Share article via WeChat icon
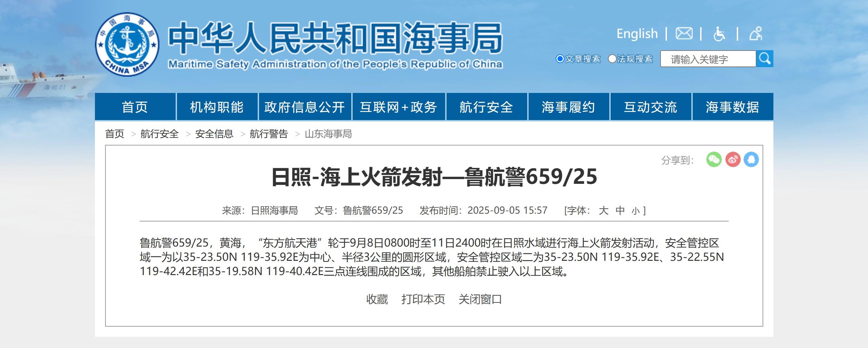868x348 pixels. [x=714, y=159]
